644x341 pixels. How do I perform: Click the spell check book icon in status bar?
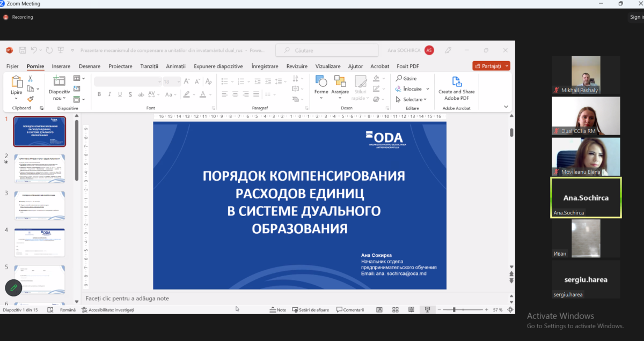pyautogui.click(x=50, y=309)
